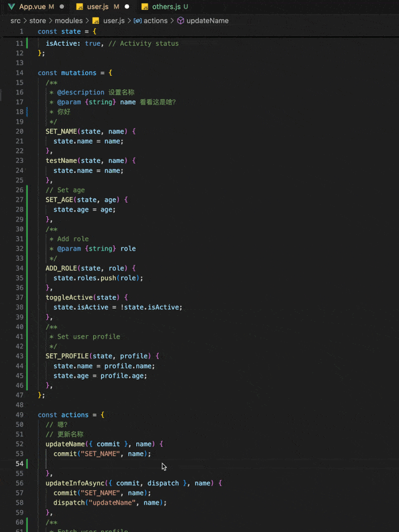The image size is (399, 532).
Task: Open the src breadcrumb segment
Action: coord(15,21)
